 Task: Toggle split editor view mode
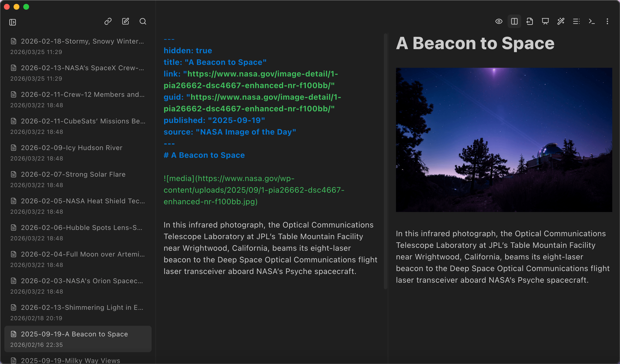(x=514, y=21)
